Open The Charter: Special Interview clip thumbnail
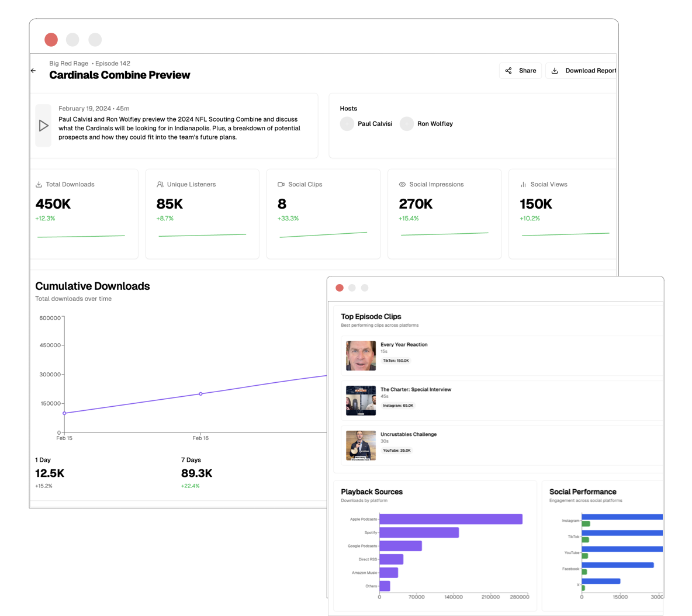Screen dimensions: 692x616 [x=361, y=400]
